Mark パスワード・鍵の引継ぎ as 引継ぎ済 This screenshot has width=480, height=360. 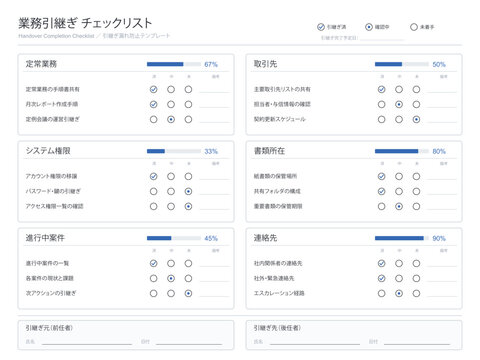coord(153,191)
